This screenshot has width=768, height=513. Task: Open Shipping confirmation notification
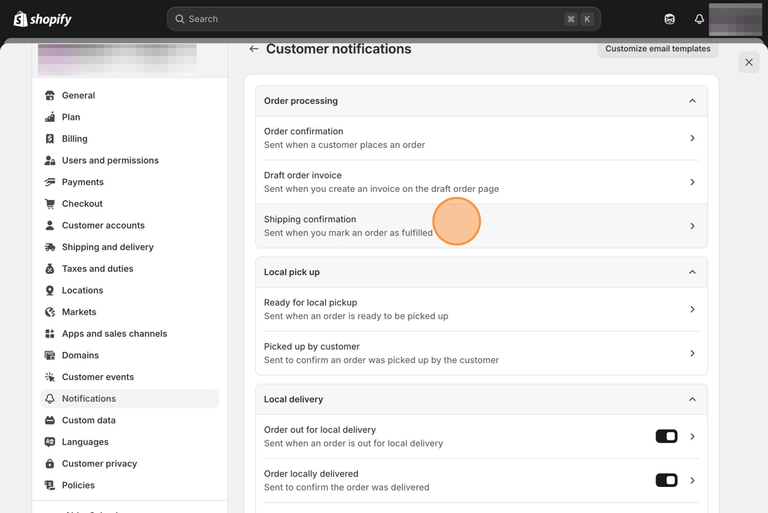(x=481, y=226)
